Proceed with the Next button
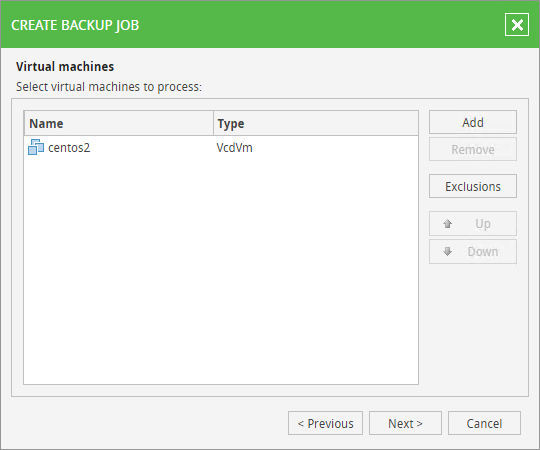 405,423
